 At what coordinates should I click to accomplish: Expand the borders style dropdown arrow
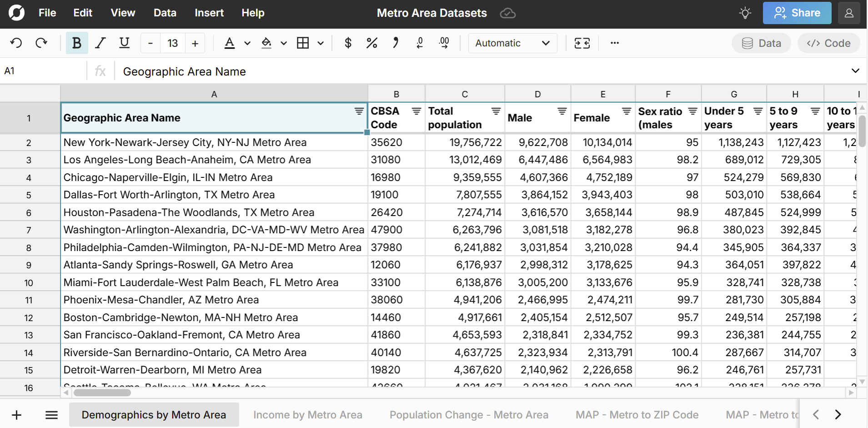[321, 43]
